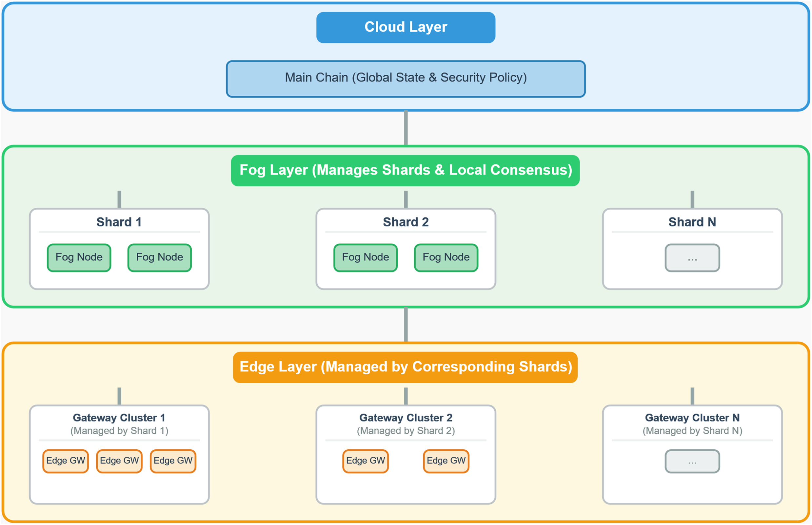Screen dimensions: 812x525
Task: Click the first Edge GW in Gateway Cluster 1
Action: point(66,461)
